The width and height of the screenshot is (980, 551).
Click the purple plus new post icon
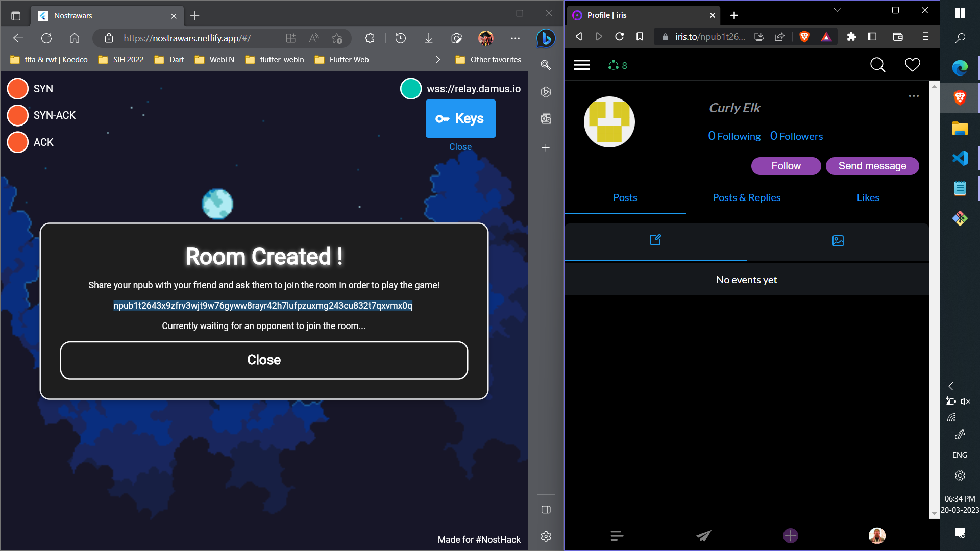[x=790, y=535]
